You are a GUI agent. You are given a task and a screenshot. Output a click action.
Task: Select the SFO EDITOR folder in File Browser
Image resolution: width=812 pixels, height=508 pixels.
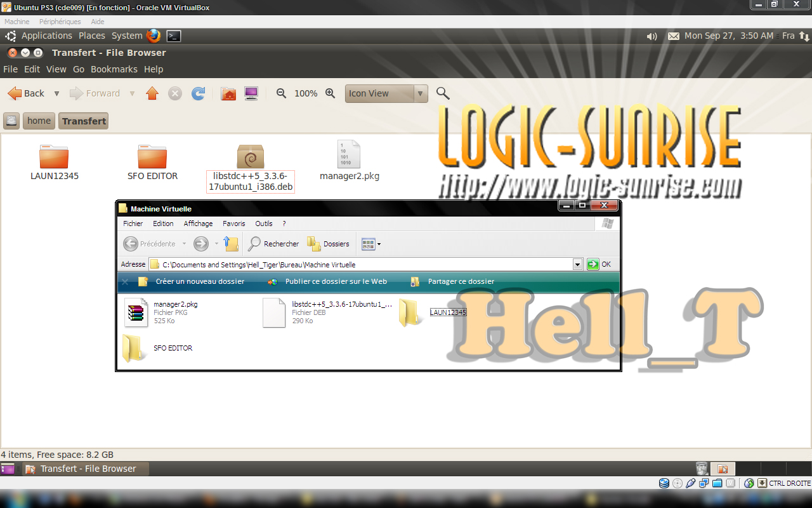pyautogui.click(x=152, y=156)
